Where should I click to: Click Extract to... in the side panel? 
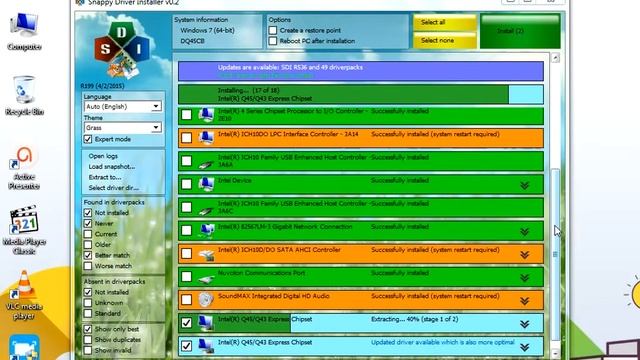tap(104, 177)
